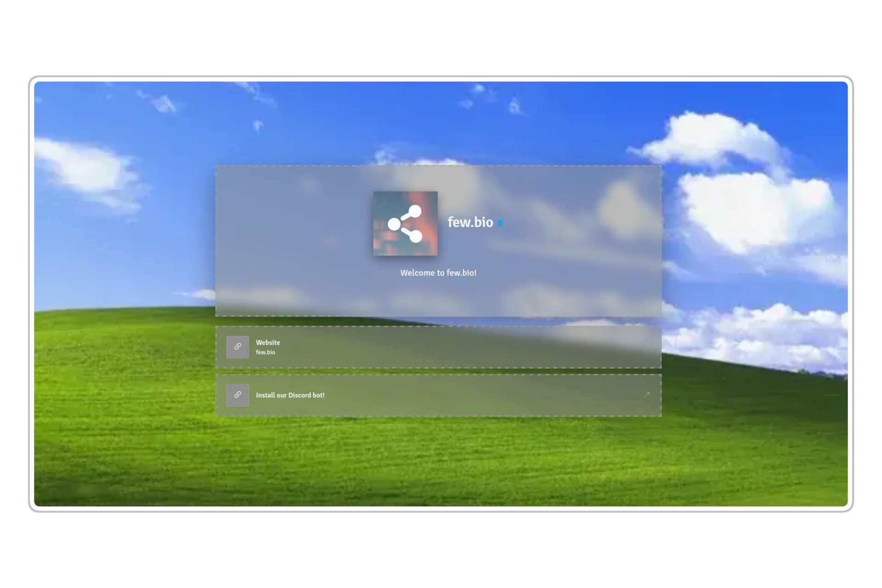882x588 pixels.
Task: Click the Welcome to few.bio! text
Action: (438, 273)
